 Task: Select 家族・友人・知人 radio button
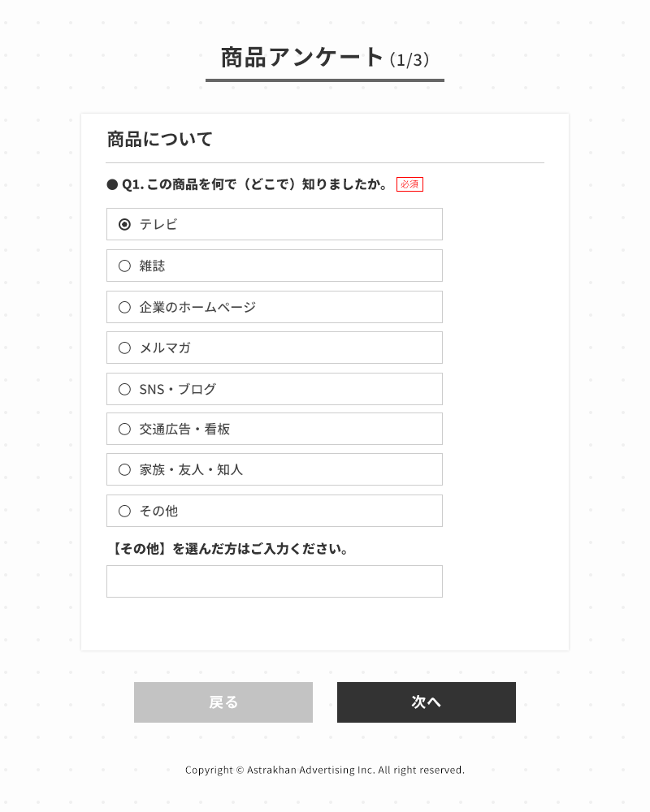coord(124,469)
